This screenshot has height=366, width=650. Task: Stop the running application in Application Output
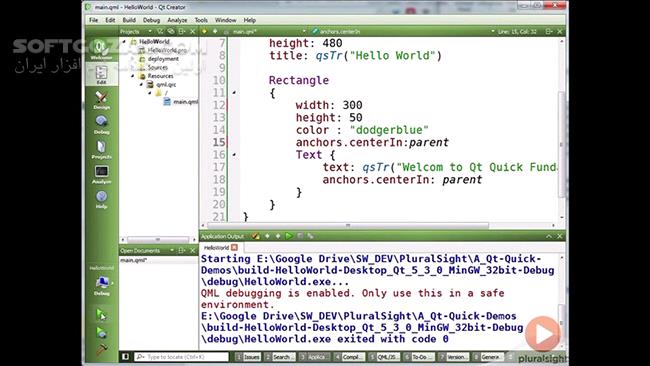[300, 236]
